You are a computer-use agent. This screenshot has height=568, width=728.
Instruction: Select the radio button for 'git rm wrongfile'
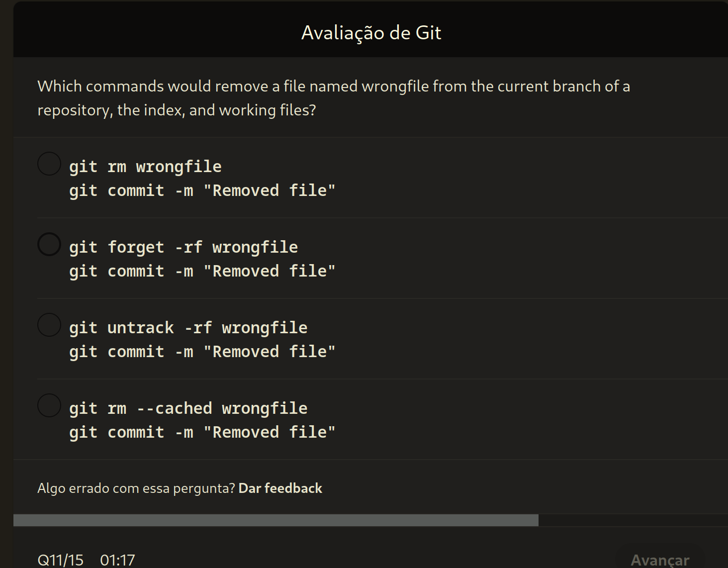(49, 164)
